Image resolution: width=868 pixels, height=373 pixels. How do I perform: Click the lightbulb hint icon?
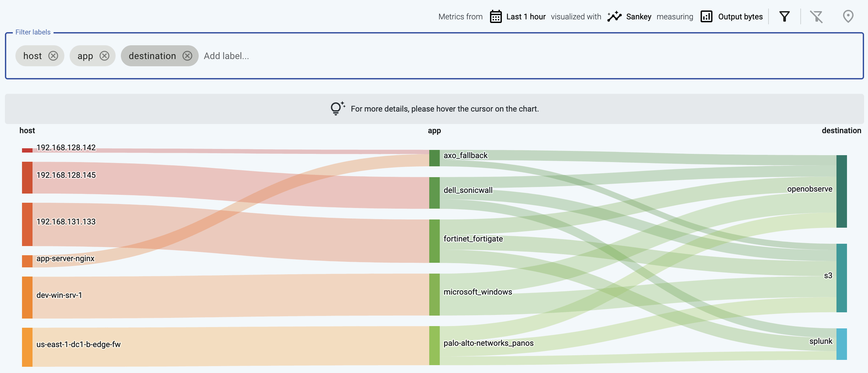337,108
